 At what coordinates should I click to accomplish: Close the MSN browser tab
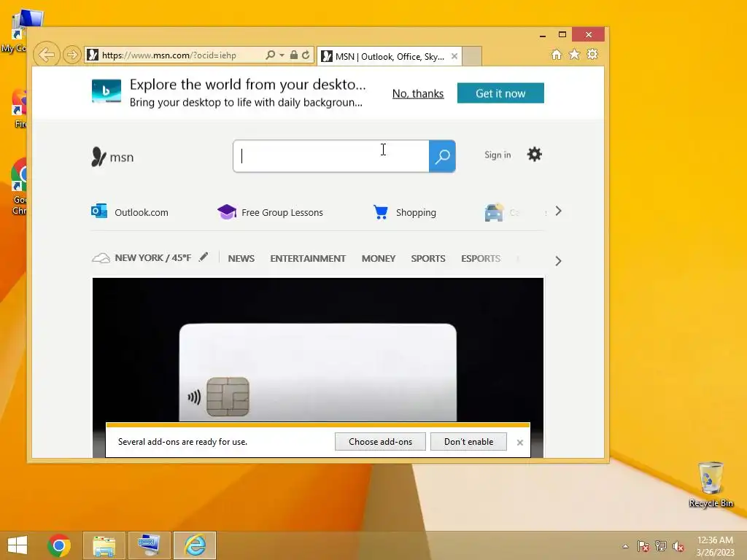pos(454,56)
